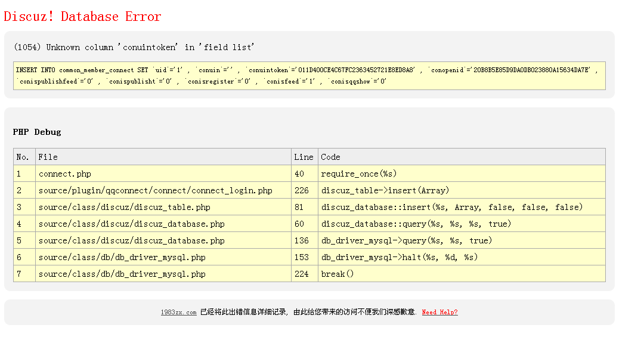Screen dimensions: 644x340
Task: Select the connect.php file cell
Action: click(x=65, y=174)
